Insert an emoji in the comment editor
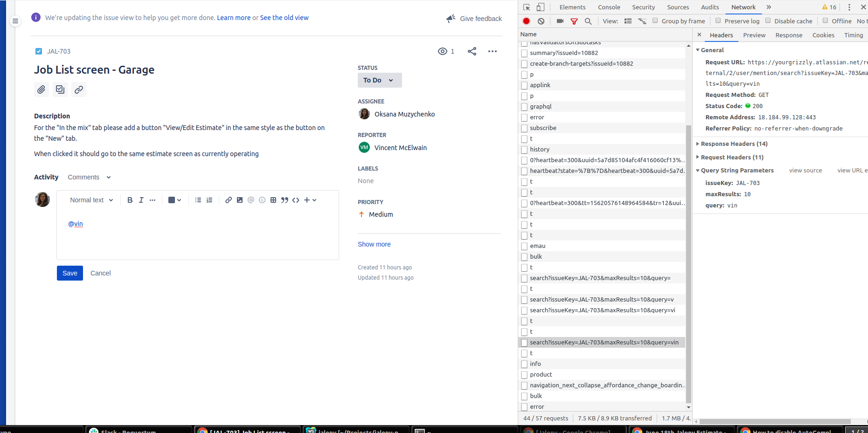The height and width of the screenshot is (433, 868). pyautogui.click(x=262, y=200)
